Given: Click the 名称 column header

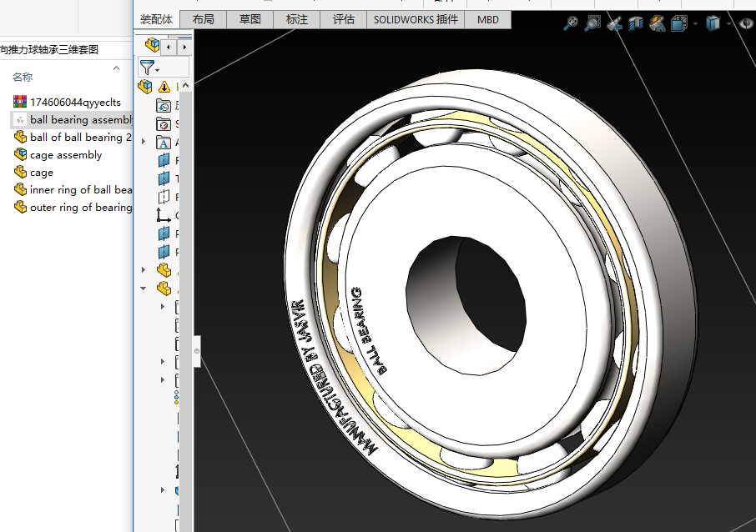Looking at the screenshot, I should coord(23,78).
